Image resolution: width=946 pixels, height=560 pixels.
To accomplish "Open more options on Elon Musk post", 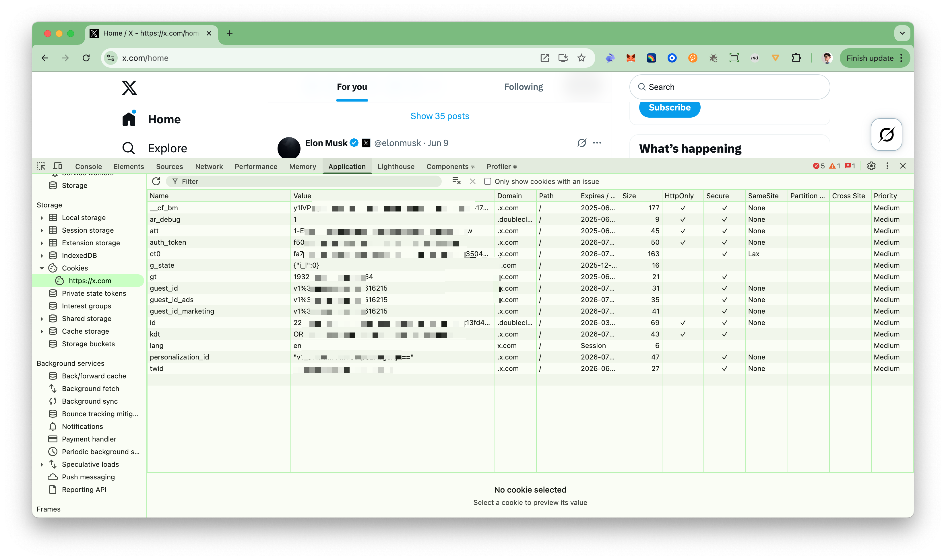I will 597,143.
